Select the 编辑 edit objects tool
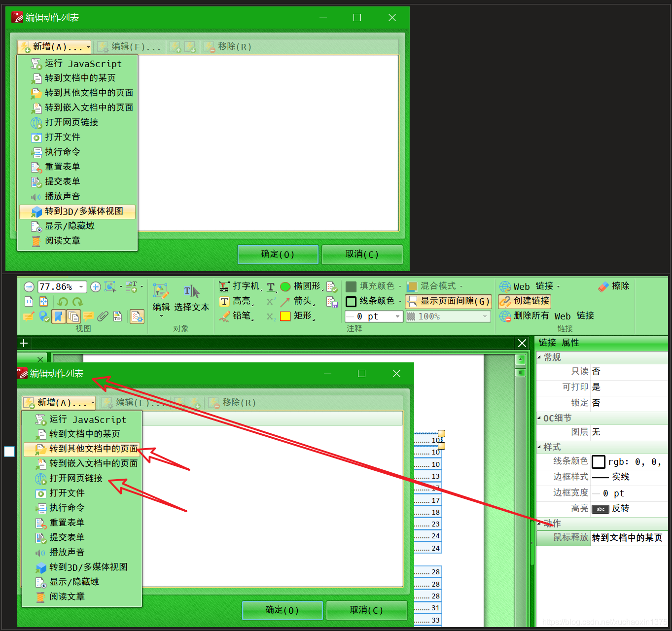 (161, 299)
